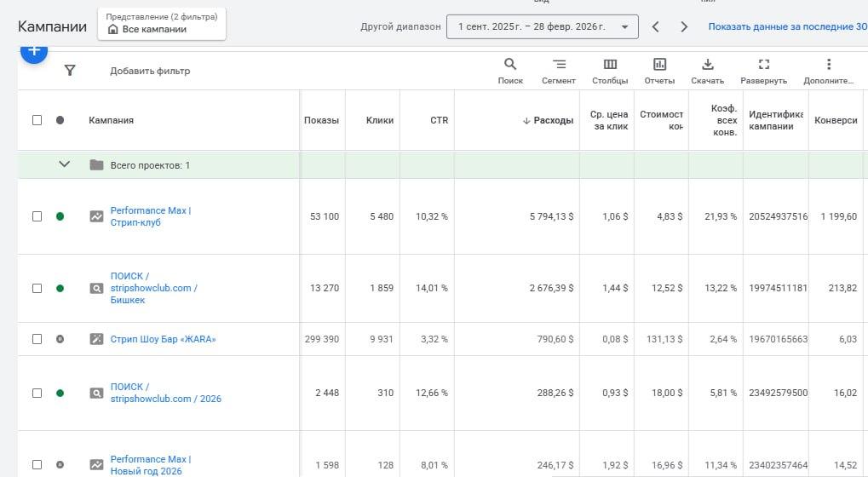868x477 pixels.
Task: Select checkbox for Стрип Шоу Бар «ЖARA» row
Action: point(37,339)
